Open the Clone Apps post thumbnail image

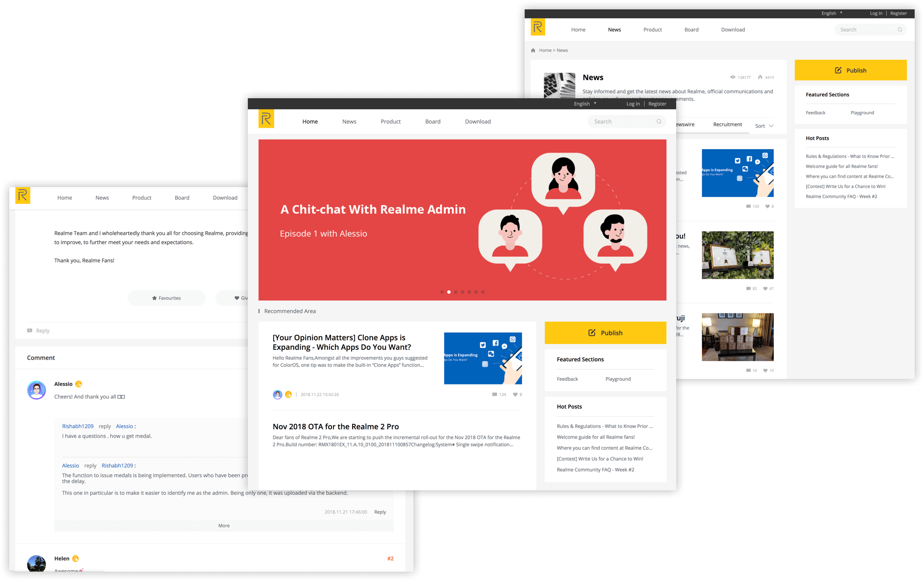(483, 358)
